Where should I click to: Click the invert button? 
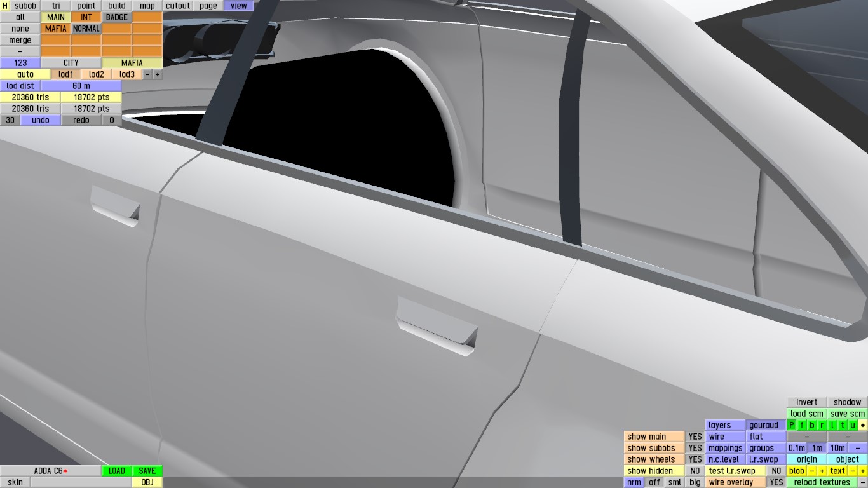click(807, 402)
